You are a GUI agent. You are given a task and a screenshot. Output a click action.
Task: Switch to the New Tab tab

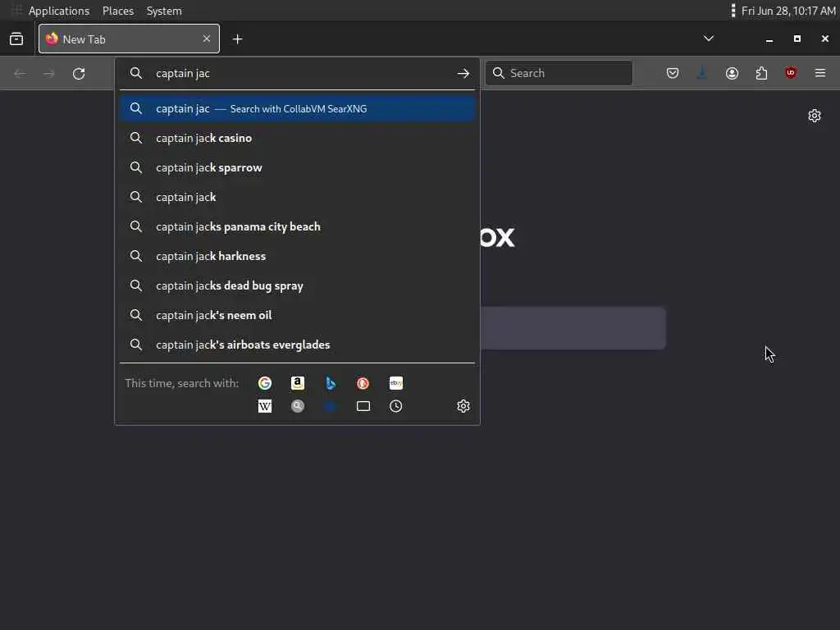point(129,39)
